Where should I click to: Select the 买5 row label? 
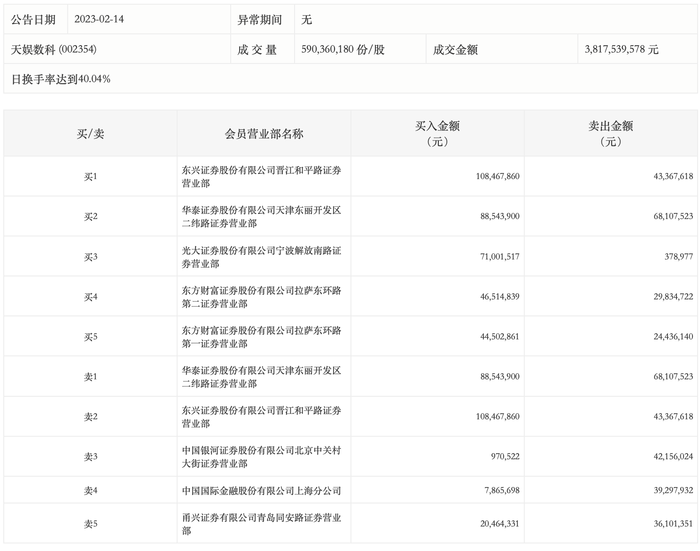tap(90, 337)
